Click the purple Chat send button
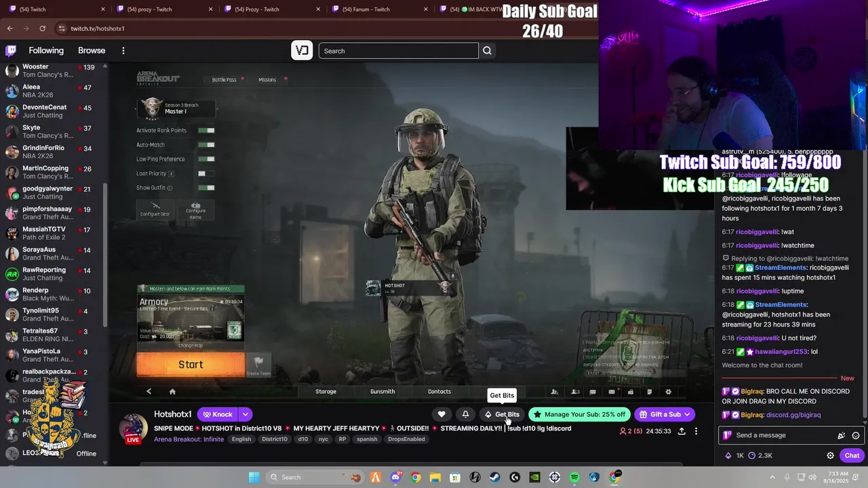Viewport: 868px width, 488px height. tap(851, 455)
